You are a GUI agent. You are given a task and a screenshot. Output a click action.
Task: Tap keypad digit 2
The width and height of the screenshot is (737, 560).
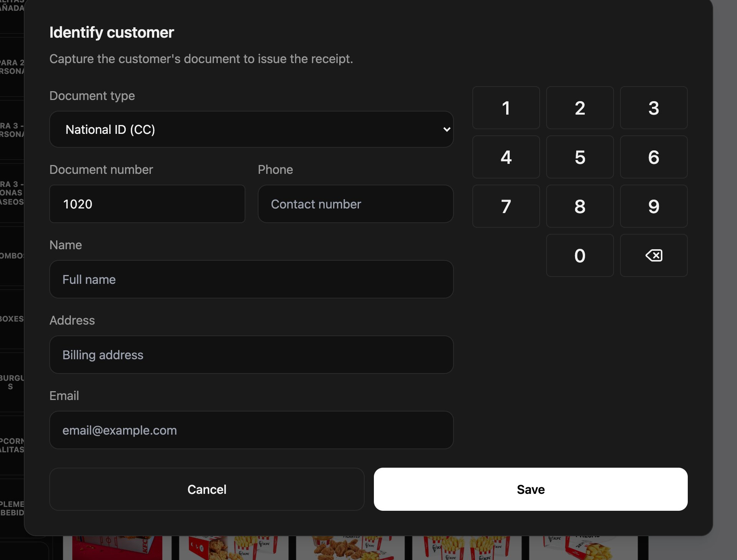point(580,108)
